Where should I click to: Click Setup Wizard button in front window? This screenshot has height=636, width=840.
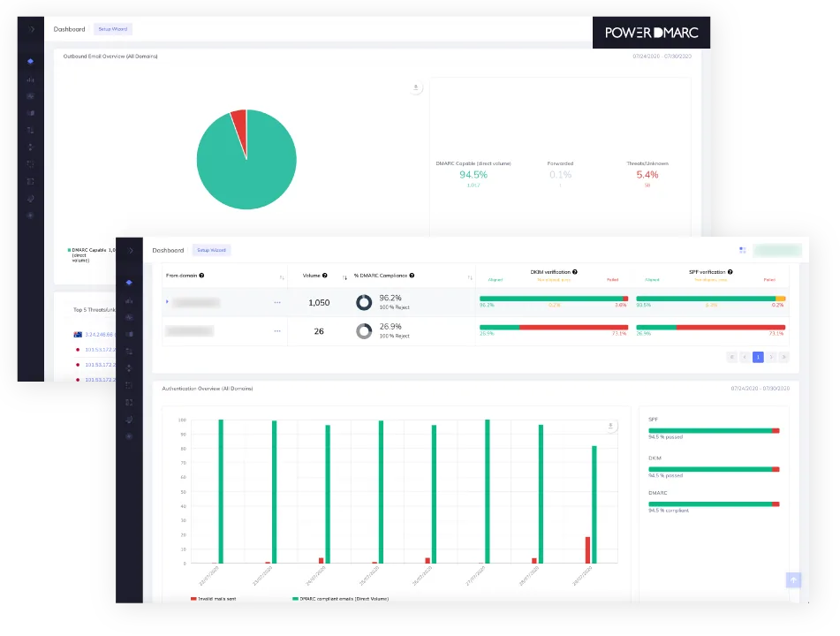[212, 250]
